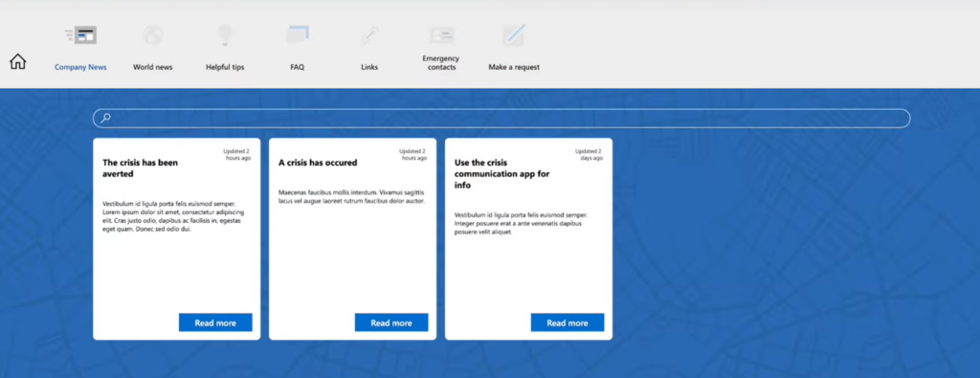The width and height of the screenshot is (980, 378).
Task: Switch to the Links tab label
Action: pyautogui.click(x=369, y=67)
